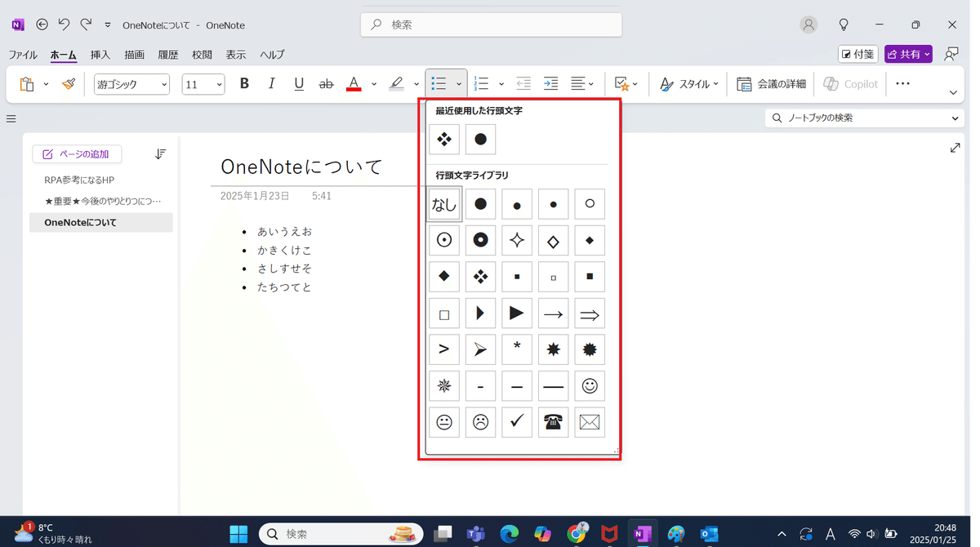Click in the ノートブックの検索 box
The width and height of the screenshot is (980, 547).
(864, 118)
